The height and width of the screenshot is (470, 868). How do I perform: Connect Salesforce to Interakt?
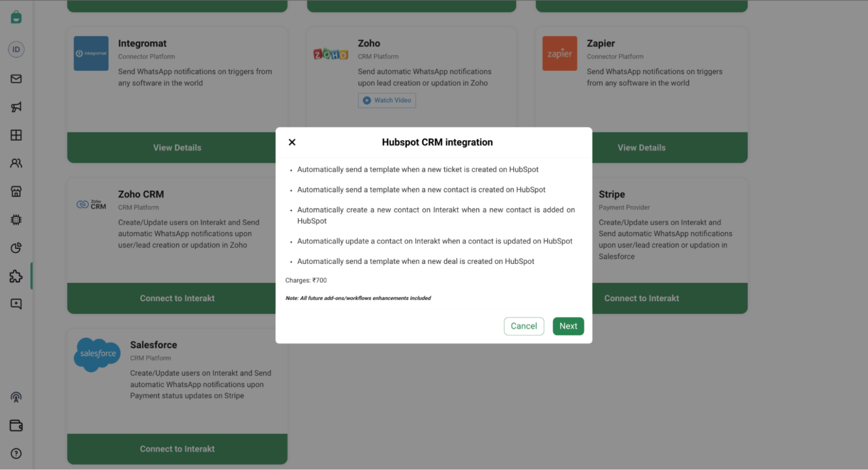coord(177,449)
